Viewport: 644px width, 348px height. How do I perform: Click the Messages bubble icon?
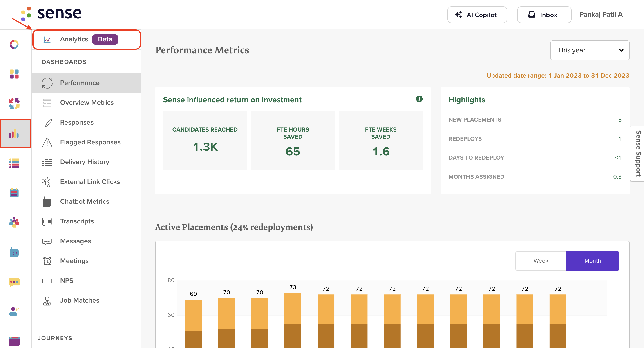47,241
